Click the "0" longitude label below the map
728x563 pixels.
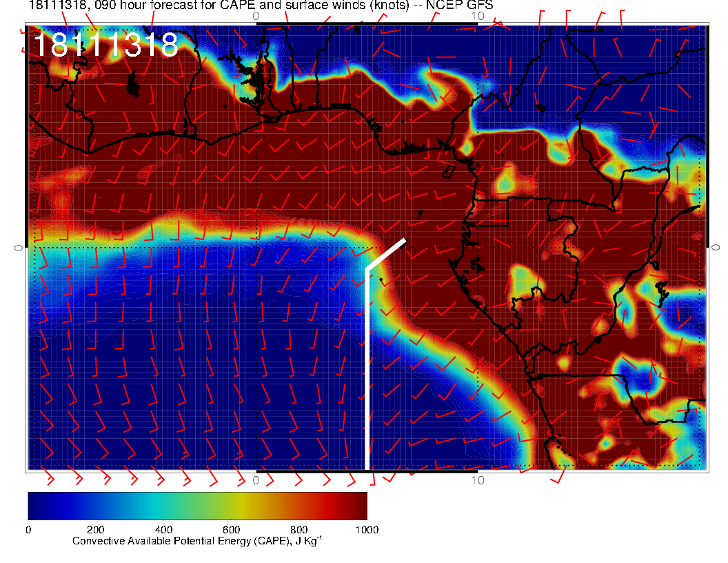tap(256, 480)
